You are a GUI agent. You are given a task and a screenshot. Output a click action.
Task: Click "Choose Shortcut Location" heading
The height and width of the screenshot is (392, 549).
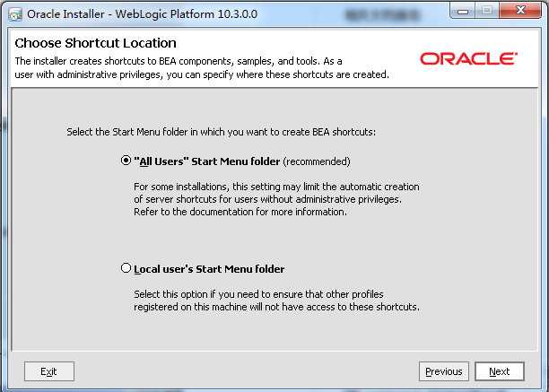pyautogui.click(x=95, y=43)
